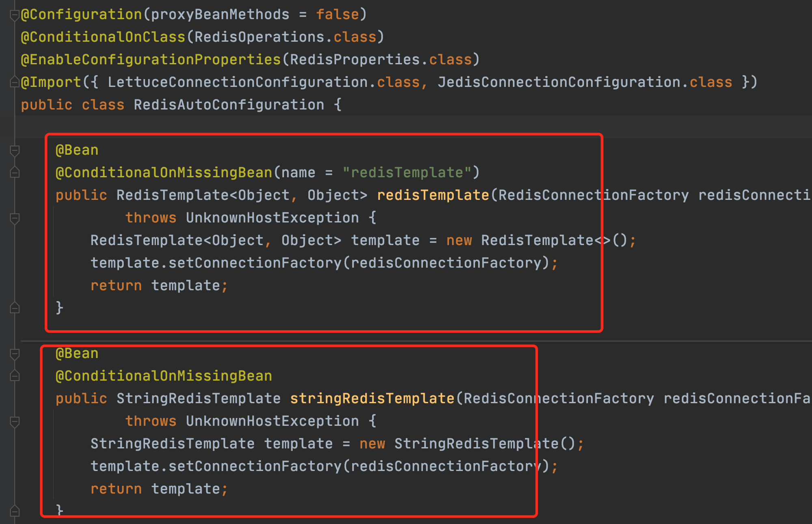This screenshot has height=524, width=812.
Task: Click fold marker next to @ConditionalOnMissingBean(name = "redisTemplate")
Action: (x=15, y=173)
